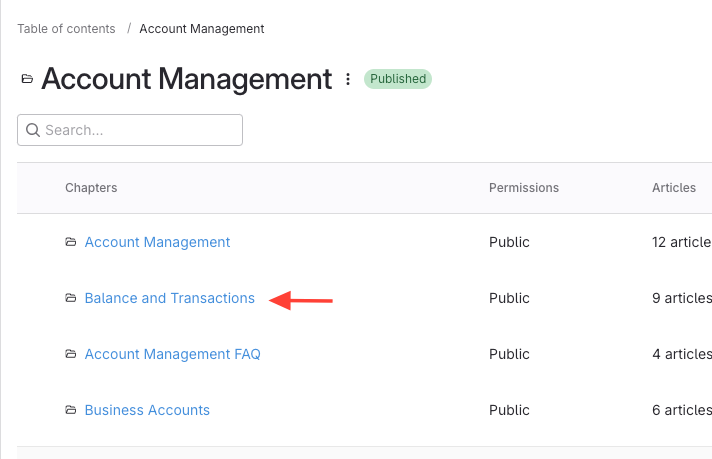Open the Account Management chapter link
The width and height of the screenshot is (712, 459).
click(x=157, y=242)
